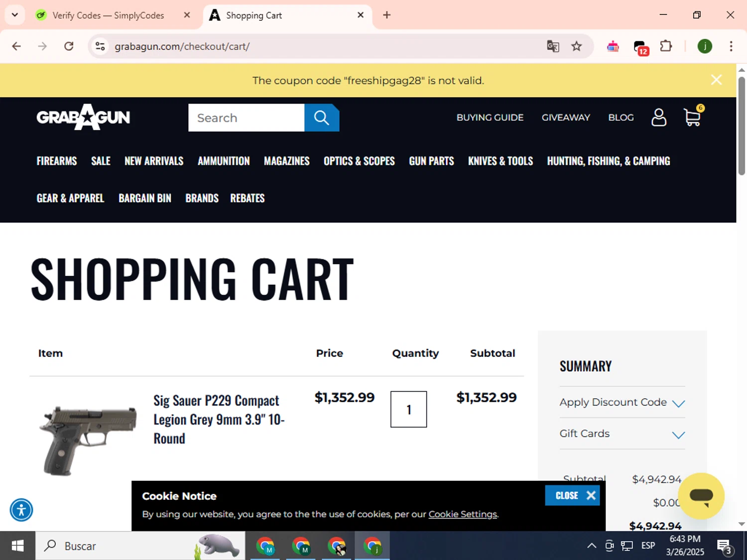
Task: Click the page vertical scrollbar thumb
Action: [x=742, y=125]
